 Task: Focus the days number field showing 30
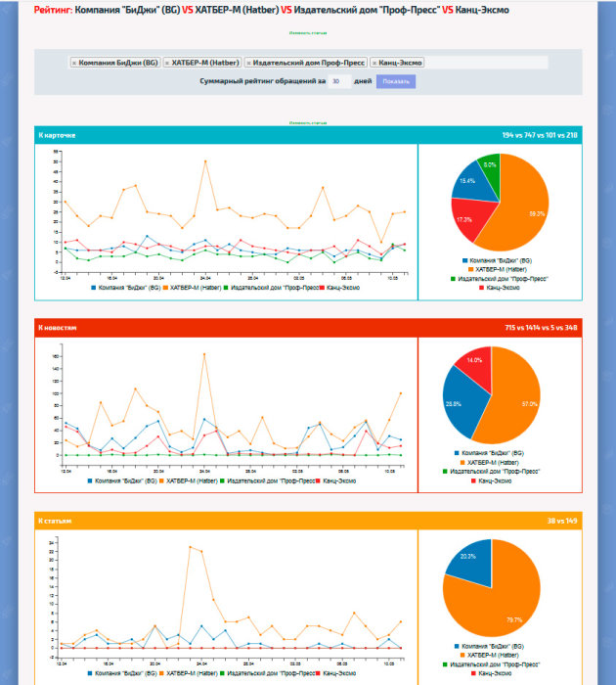pos(339,81)
